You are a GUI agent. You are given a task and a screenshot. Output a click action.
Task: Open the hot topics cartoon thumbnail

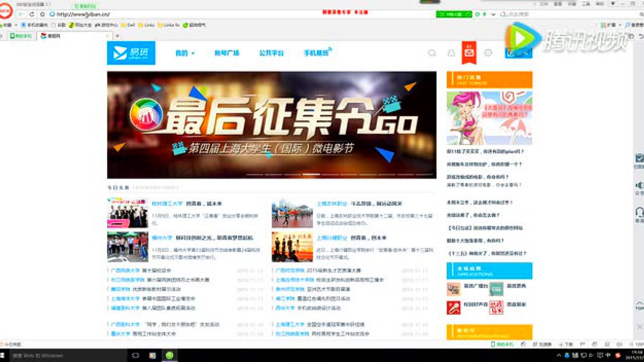[x=489, y=118]
